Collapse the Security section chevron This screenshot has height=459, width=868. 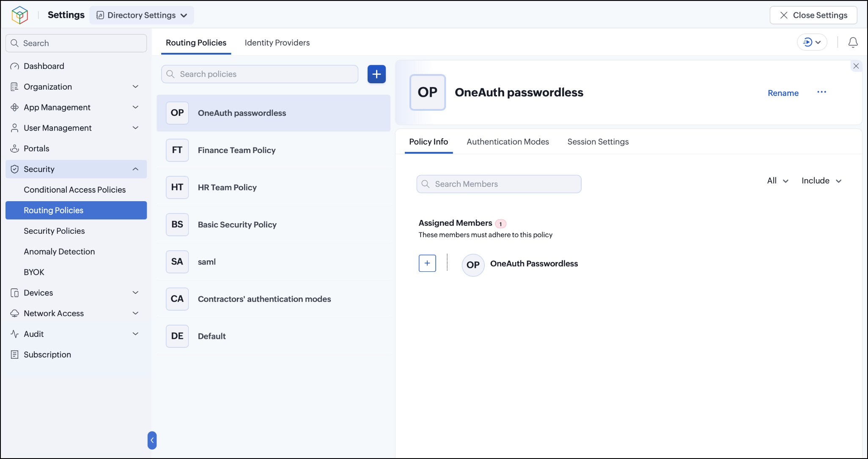click(x=135, y=169)
